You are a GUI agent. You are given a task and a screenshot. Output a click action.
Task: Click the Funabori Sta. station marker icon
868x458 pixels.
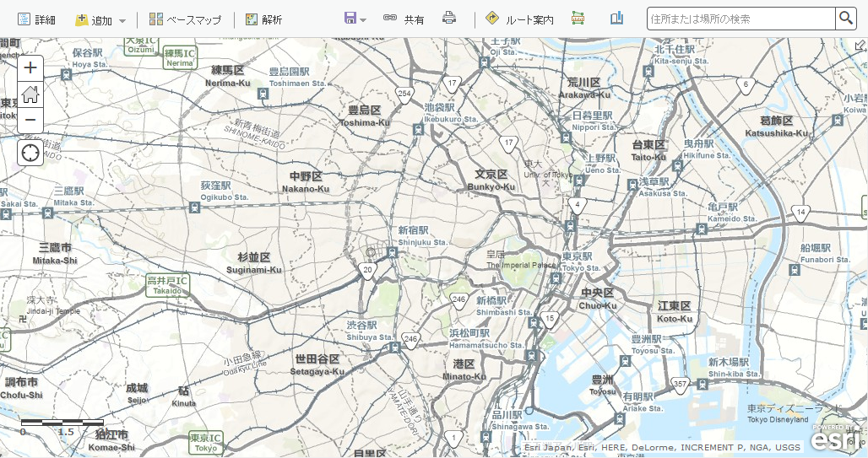click(x=795, y=270)
